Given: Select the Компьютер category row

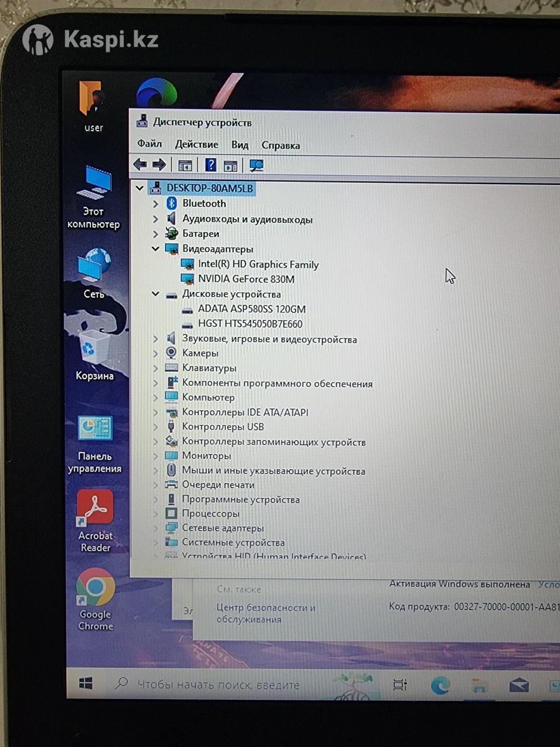Looking at the screenshot, I should click(x=208, y=397).
